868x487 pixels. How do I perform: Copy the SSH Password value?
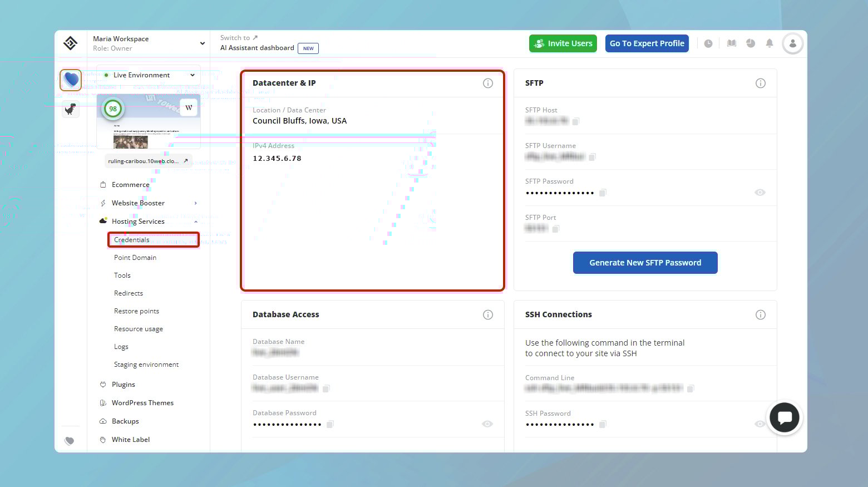[603, 424]
